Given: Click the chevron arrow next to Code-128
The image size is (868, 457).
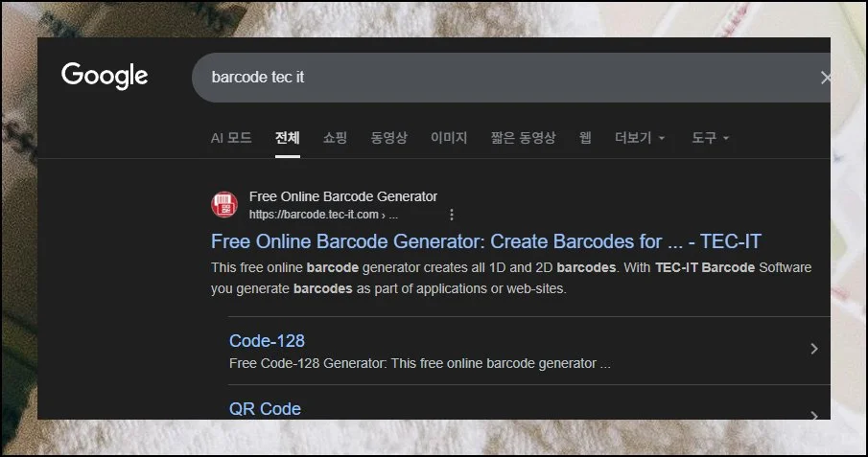Looking at the screenshot, I should [x=813, y=349].
